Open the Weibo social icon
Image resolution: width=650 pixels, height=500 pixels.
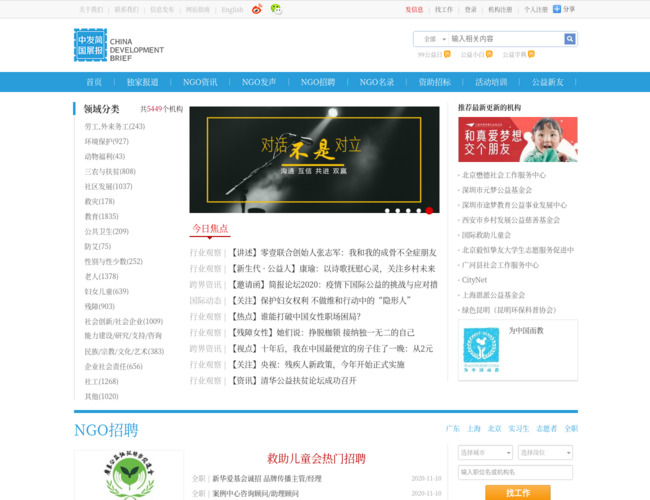(257, 9)
